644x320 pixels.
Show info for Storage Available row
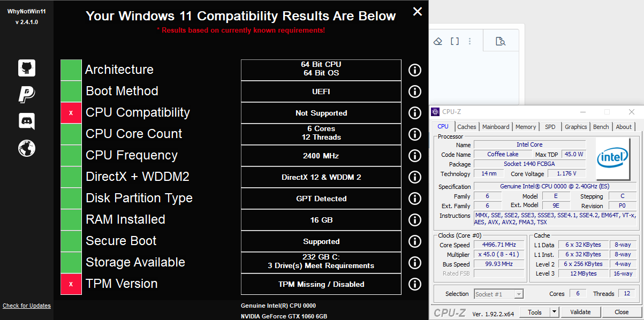point(415,263)
